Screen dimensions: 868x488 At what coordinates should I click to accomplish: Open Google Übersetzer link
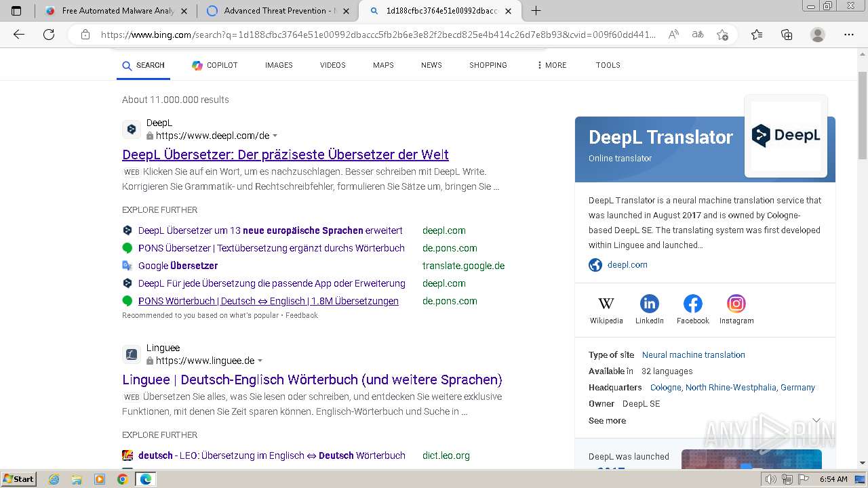[178, 266]
